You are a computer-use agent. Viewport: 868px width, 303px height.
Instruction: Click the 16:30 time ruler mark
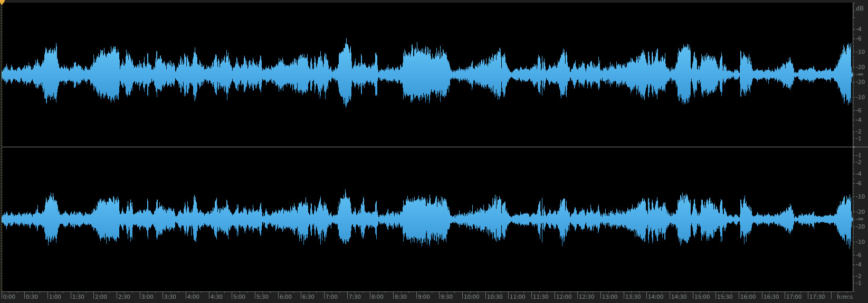(x=770, y=297)
